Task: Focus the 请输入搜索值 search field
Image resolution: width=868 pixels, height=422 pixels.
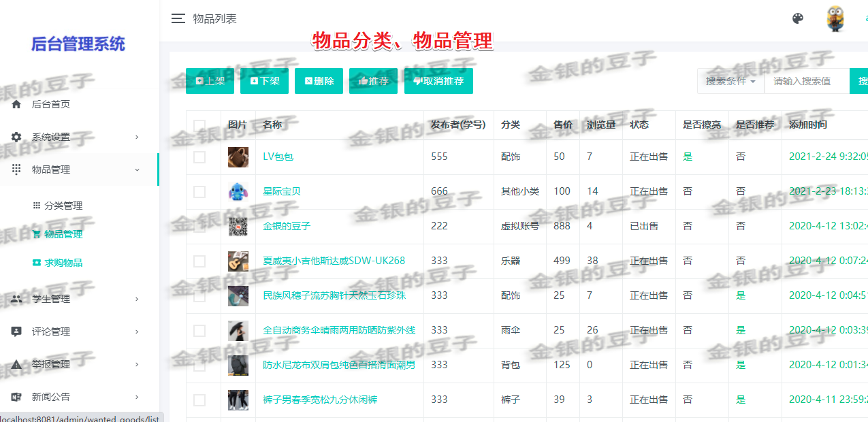Action: (807, 81)
